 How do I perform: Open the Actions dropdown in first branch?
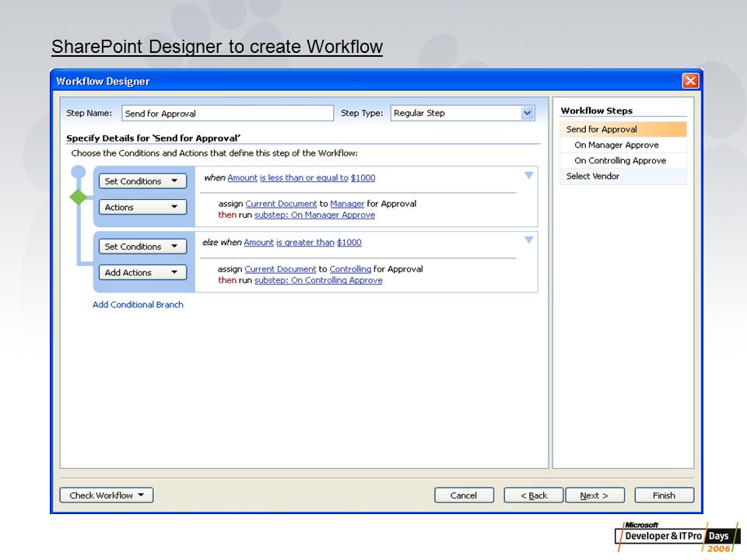pyautogui.click(x=142, y=207)
